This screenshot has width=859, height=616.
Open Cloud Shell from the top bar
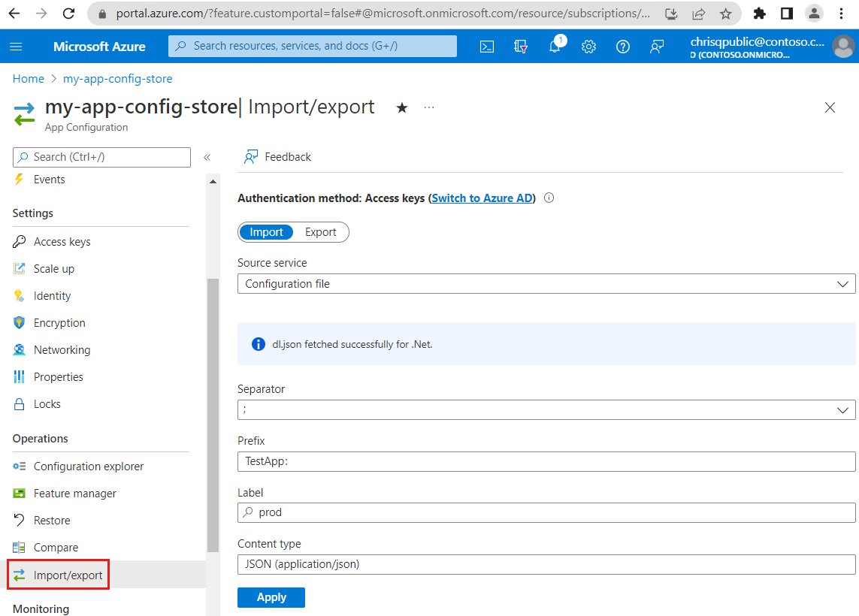(x=486, y=46)
